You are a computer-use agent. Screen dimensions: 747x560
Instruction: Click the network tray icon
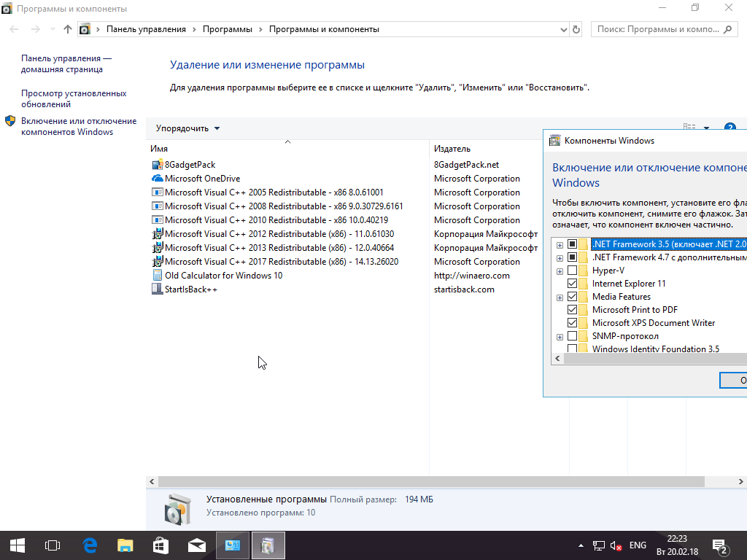pos(598,545)
